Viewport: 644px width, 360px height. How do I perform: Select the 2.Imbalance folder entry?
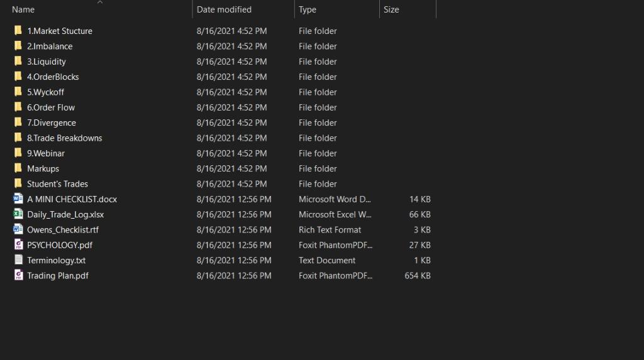[x=49, y=46]
